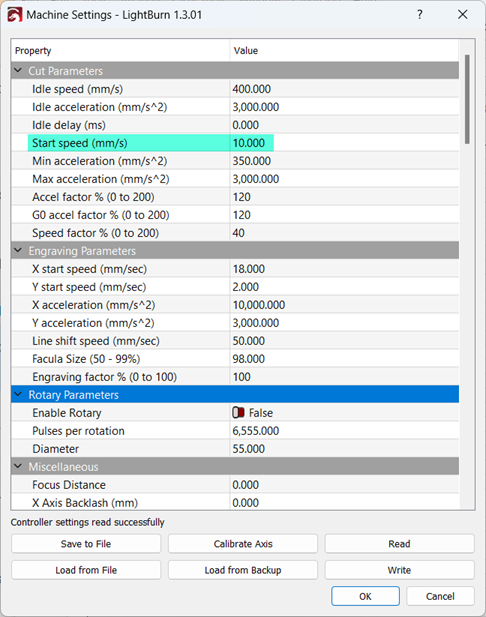Toggle the Enable Rotary switch
This screenshot has height=617, width=486.
[x=238, y=412]
